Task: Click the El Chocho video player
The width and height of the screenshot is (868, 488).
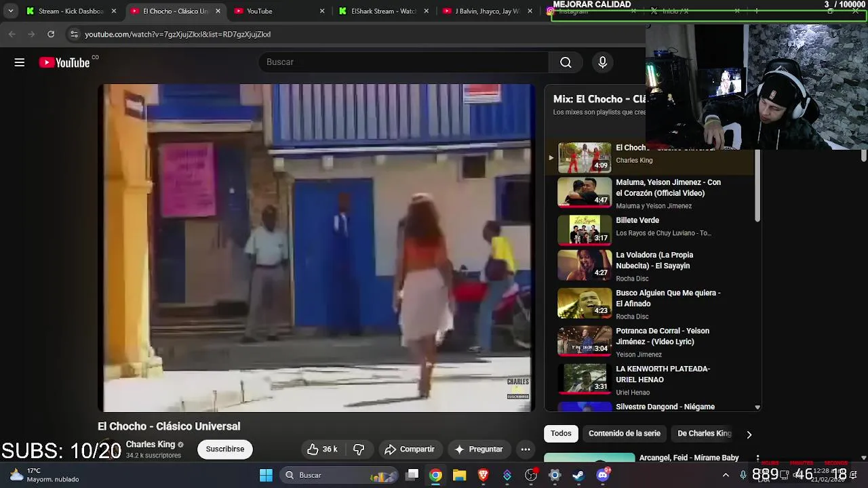Action: (x=317, y=248)
